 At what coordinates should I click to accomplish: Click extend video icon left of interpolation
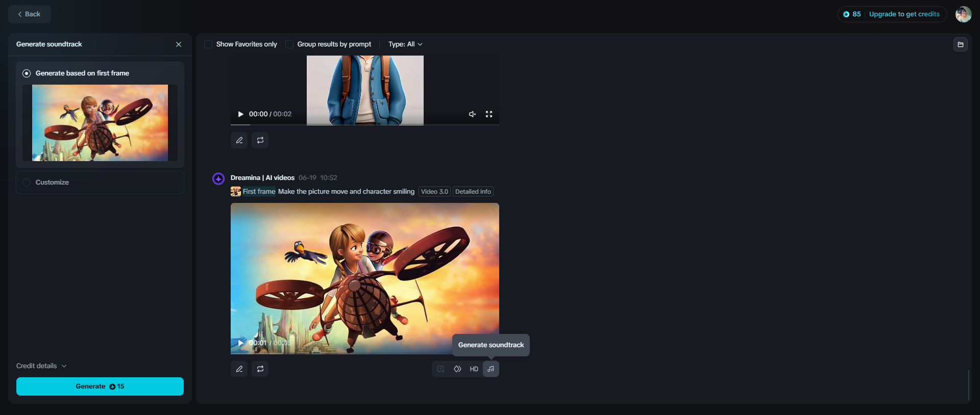click(x=440, y=369)
